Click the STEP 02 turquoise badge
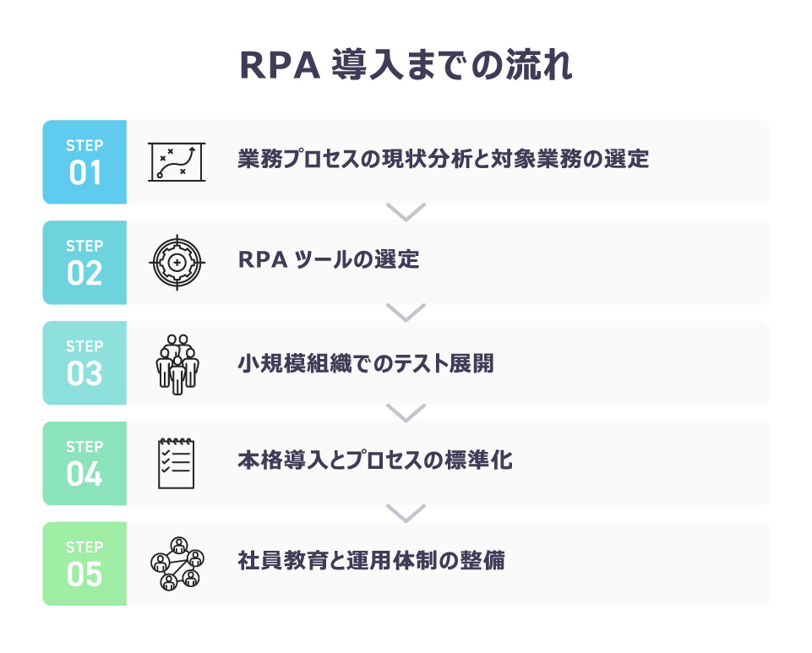The image size is (812, 653). coord(84,263)
